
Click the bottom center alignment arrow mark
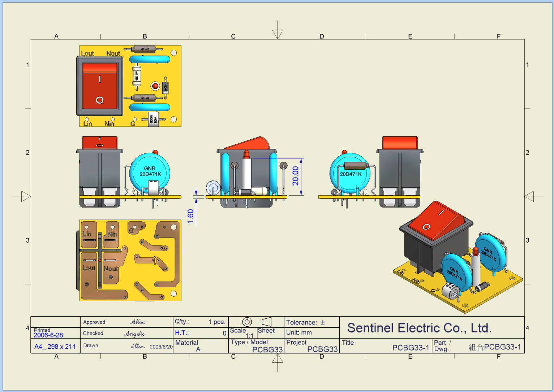click(278, 359)
